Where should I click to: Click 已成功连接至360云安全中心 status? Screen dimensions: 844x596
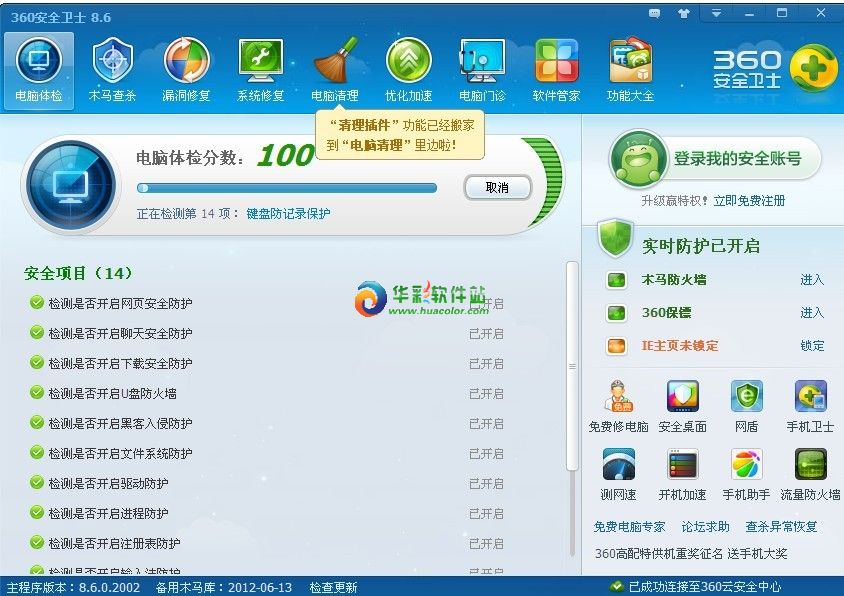[x=695, y=587]
